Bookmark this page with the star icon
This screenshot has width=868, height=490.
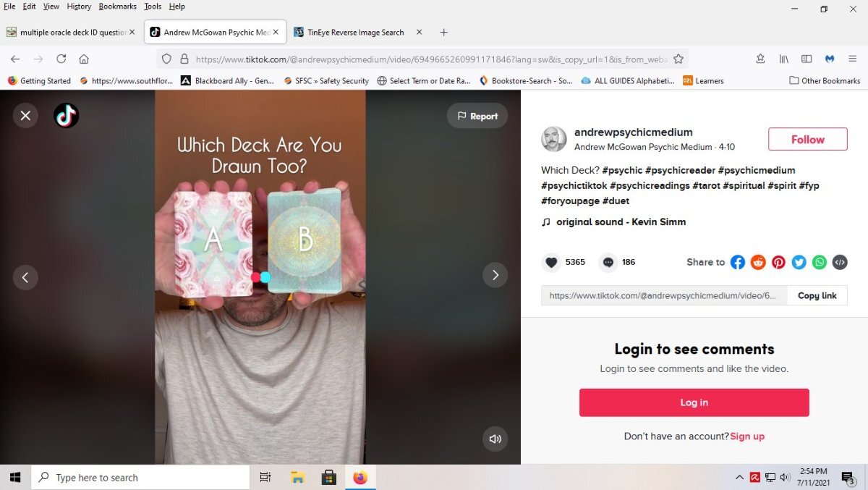[678, 59]
